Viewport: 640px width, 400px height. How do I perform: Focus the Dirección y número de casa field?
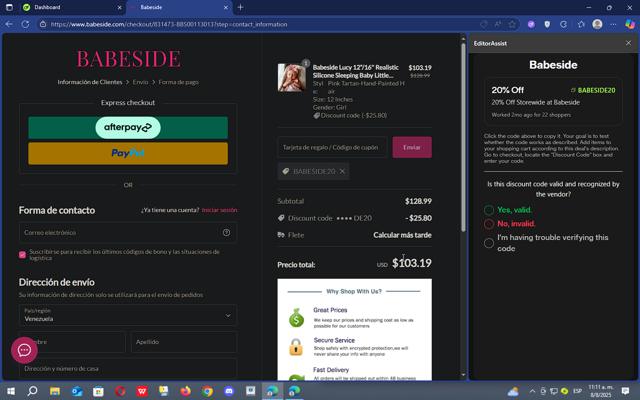[x=128, y=368]
